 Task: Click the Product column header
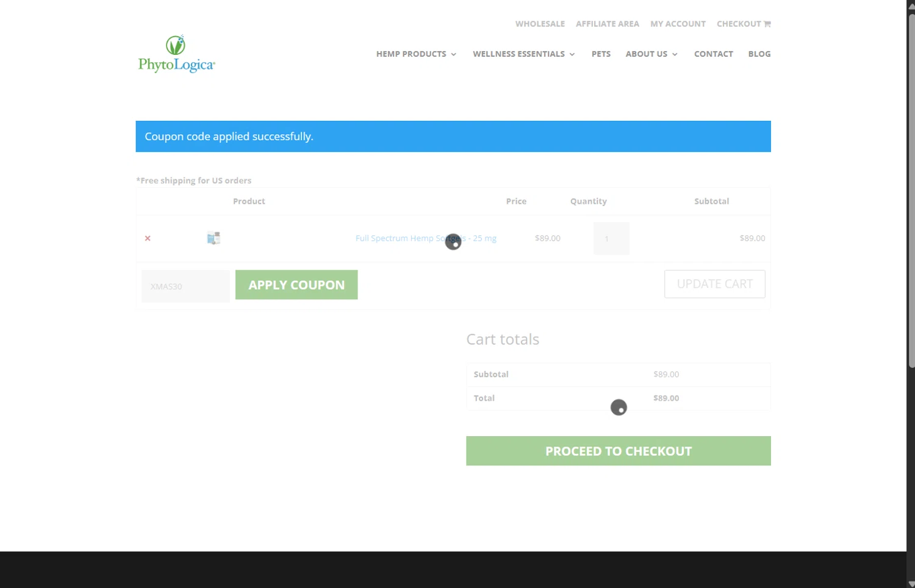point(249,201)
